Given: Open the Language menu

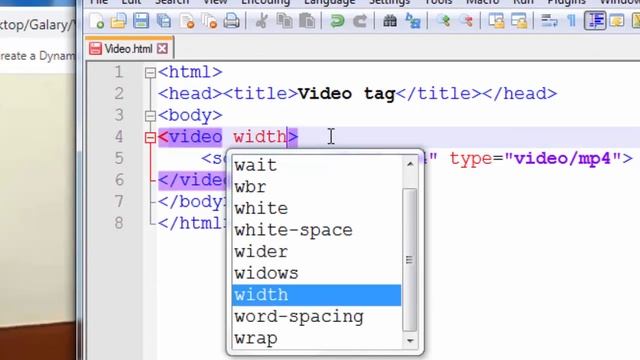Looking at the screenshot, I should [329, 2].
